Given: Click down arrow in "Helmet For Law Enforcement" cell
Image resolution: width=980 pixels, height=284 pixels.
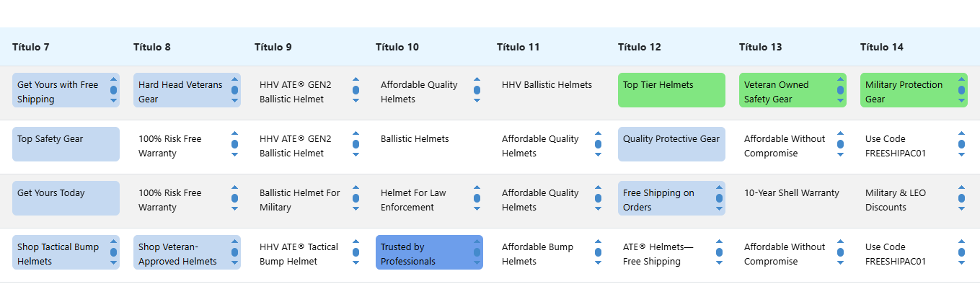Looking at the screenshot, I should [x=477, y=209].
